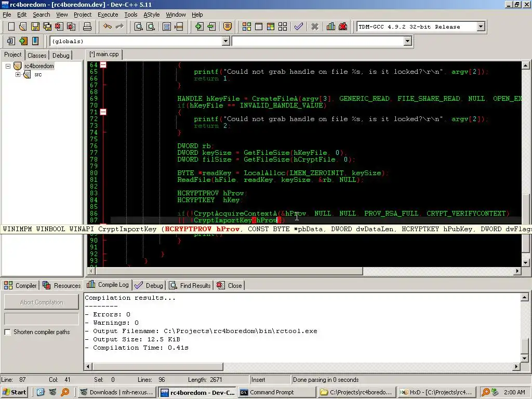Click the Close tab in bottom panel
Viewport: 532px width, 399px height.
[230, 285]
